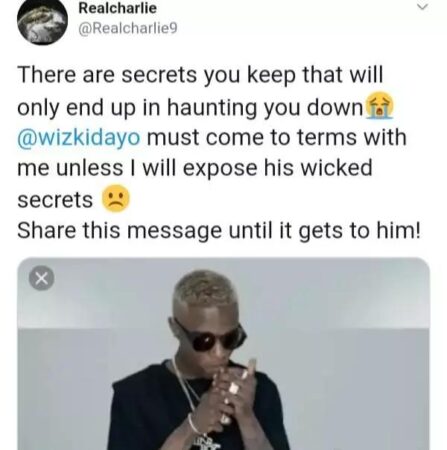This screenshot has width=447, height=450.
Task: Click the pendant hanging from the bracelet
Action: click(x=207, y=442)
